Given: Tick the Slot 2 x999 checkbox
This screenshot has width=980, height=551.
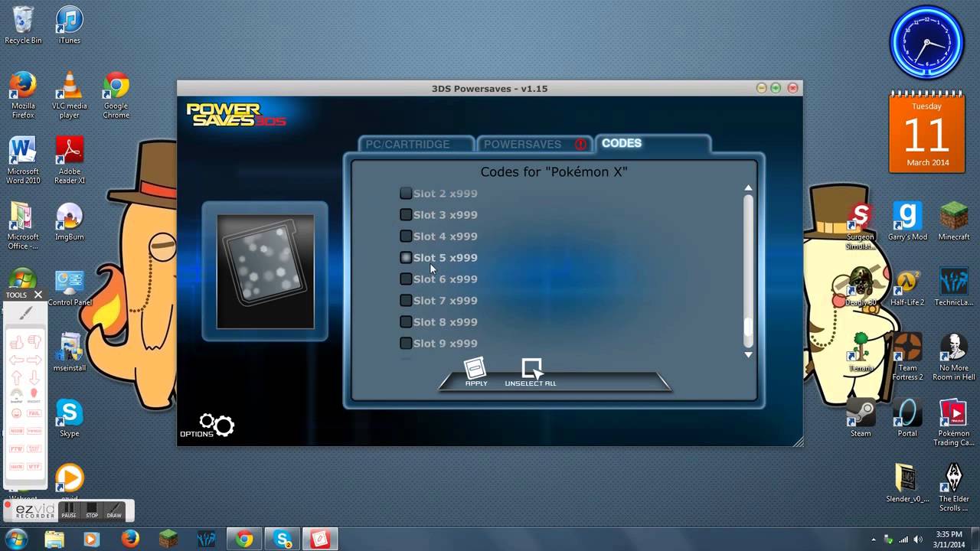Looking at the screenshot, I should coord(406,194).
